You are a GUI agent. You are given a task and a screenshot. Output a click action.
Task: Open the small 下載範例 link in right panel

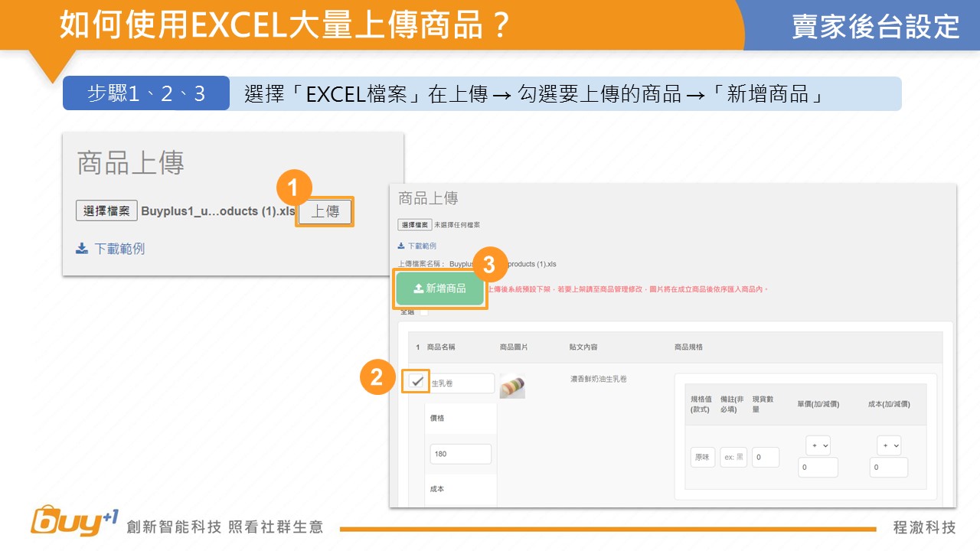[421, 246]
